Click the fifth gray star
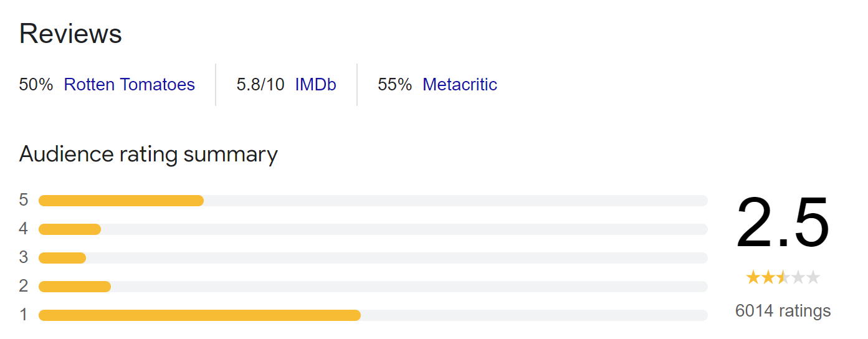The width and height of the screenshot is (868, 339). pos(813,277)
